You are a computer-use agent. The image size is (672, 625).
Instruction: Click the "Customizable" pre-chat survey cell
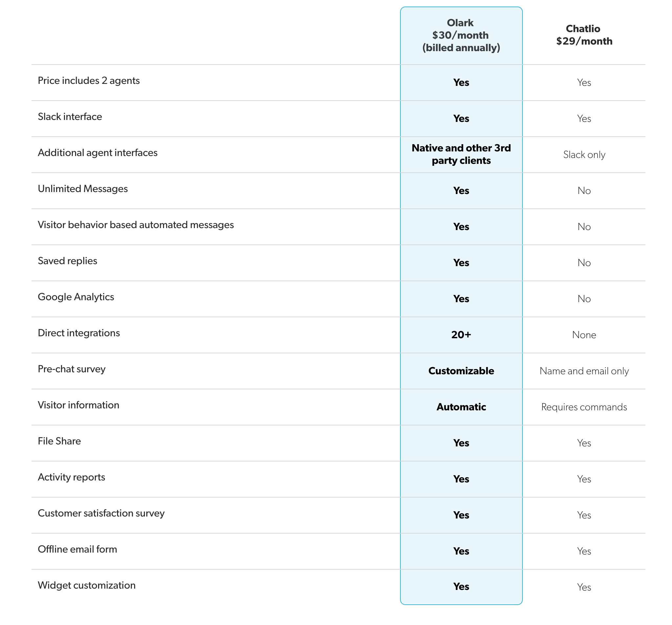pos(461,371)
